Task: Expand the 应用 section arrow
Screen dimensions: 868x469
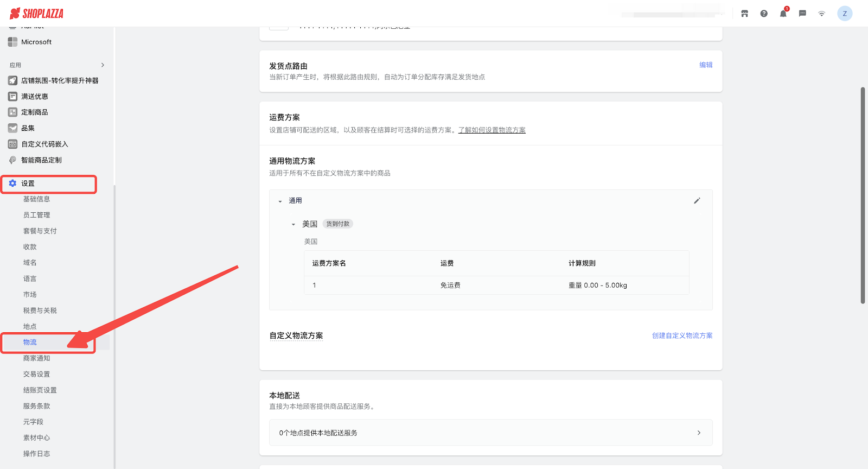Action: [103, 65]
